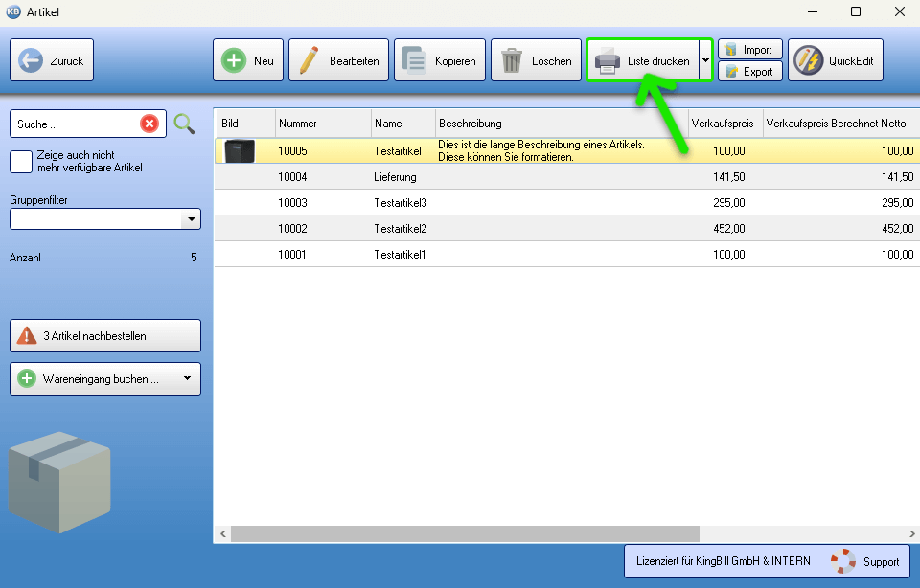Click the Import button

coord(749,50)
